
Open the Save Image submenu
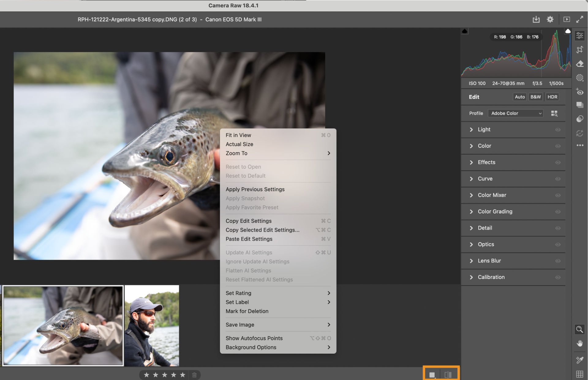[278, 325]
